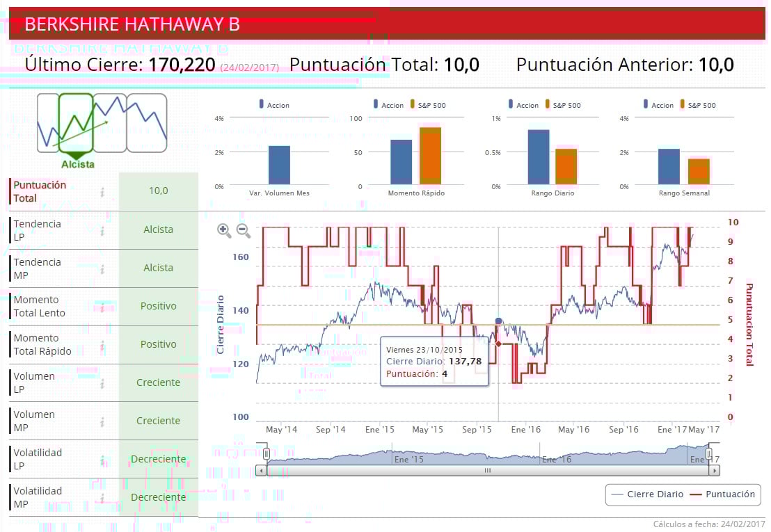Open info icon for Momento Total Rápido

102,346
